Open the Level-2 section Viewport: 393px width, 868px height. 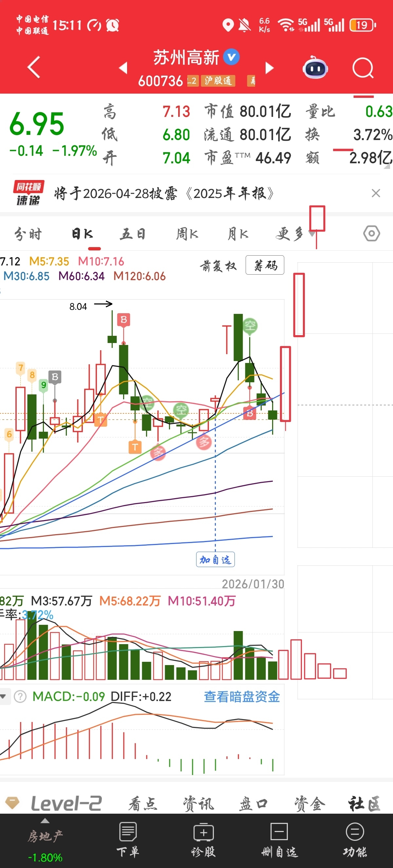click(x=66, y=803)
